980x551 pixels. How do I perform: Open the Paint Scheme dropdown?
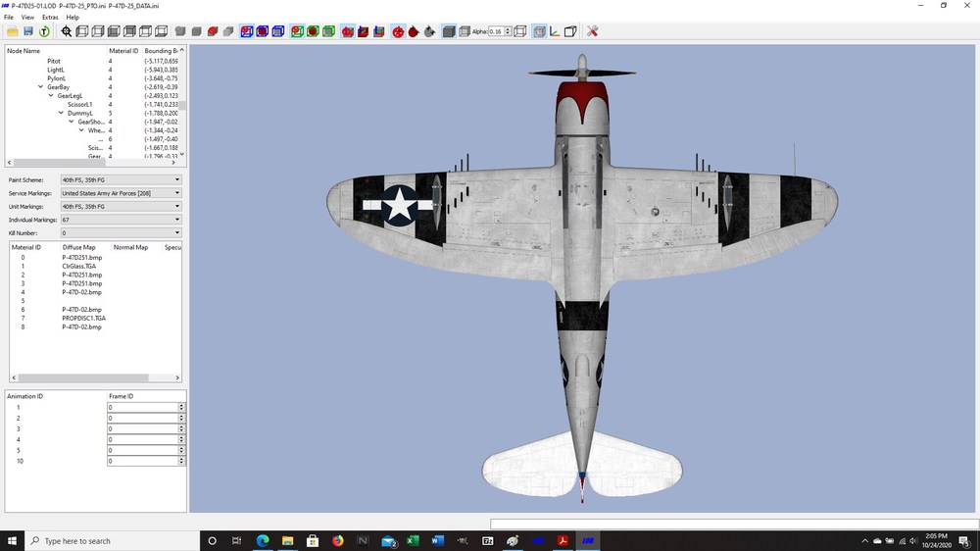click(x=121, y=179)
